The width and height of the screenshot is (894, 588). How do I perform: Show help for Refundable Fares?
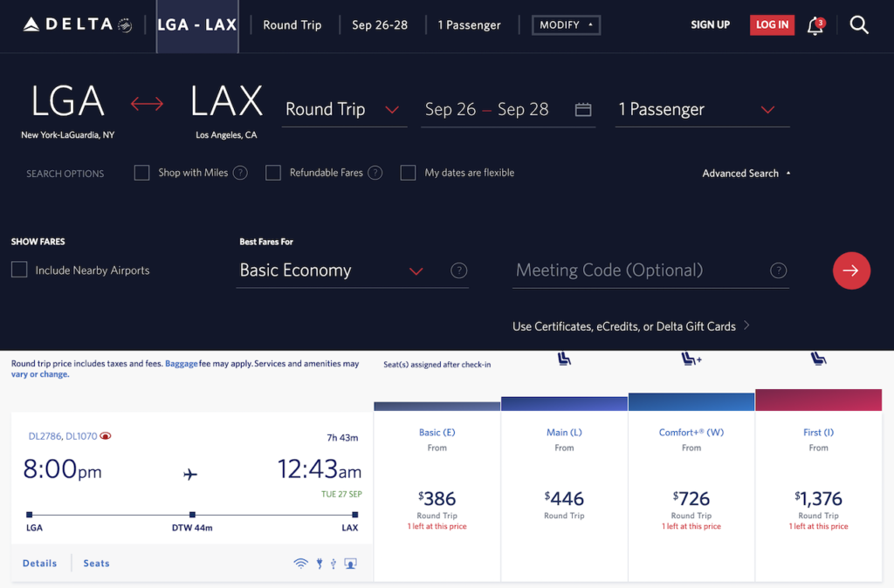pos(375,173)
